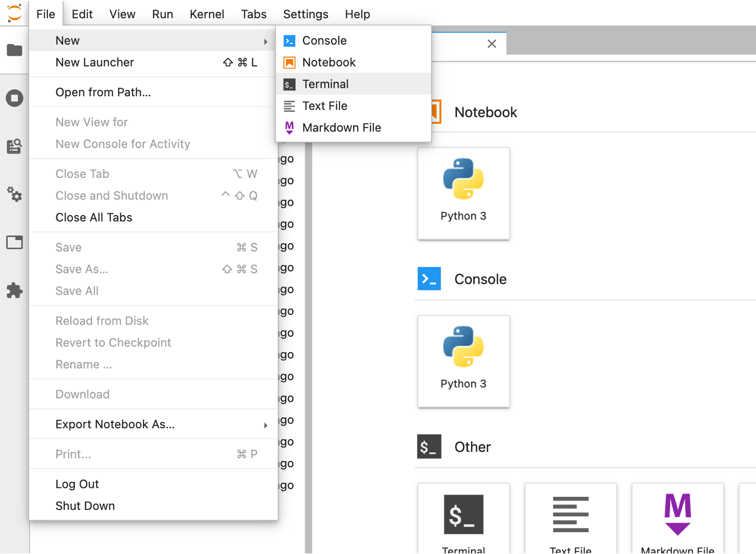Open the tabs panel in the sidebar
This screenshot has width=756, height=554.
(x=15, y=243)
